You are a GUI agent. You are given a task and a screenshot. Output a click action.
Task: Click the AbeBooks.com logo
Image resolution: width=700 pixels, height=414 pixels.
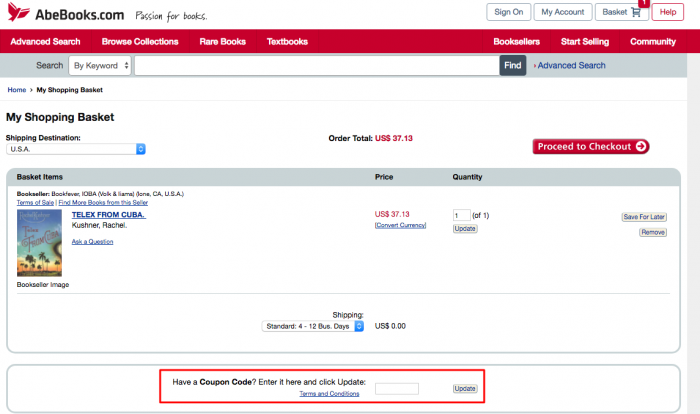point(66,13)
